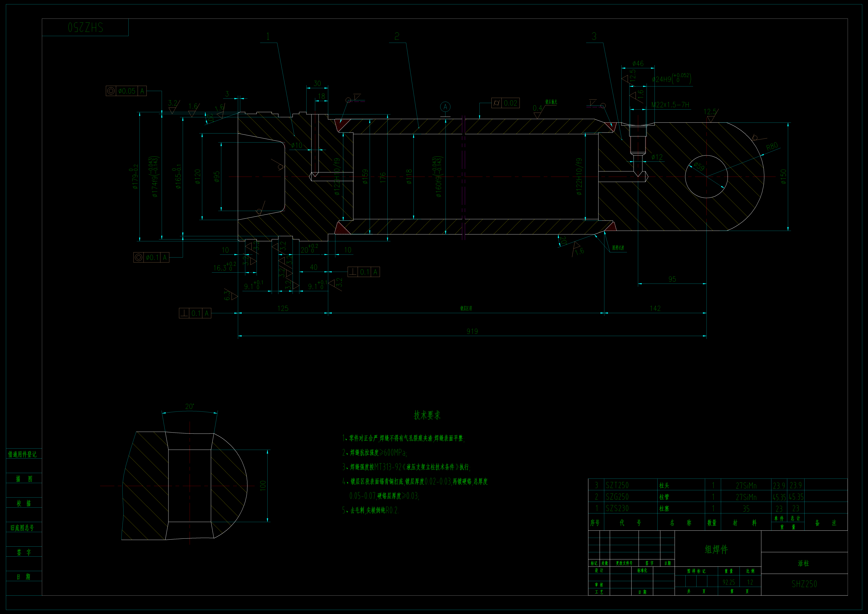Select the overall length dimension 919

pos(472,331)
